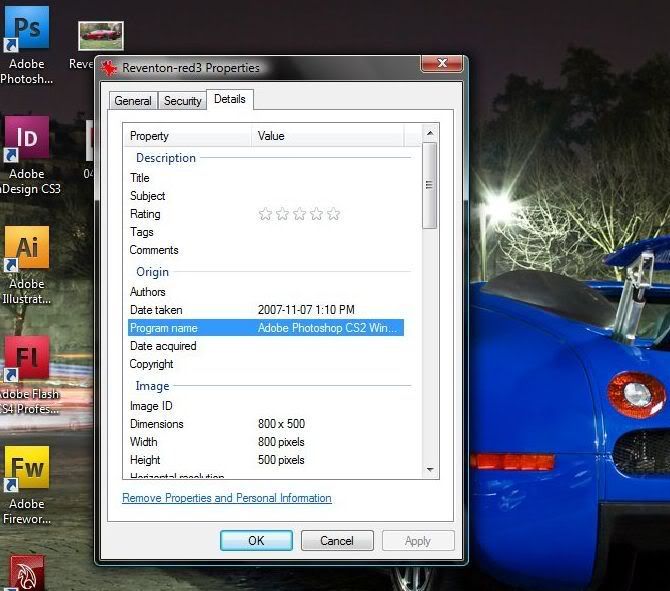
Task: Select the Height property label
Action: (x=145, y=460)
